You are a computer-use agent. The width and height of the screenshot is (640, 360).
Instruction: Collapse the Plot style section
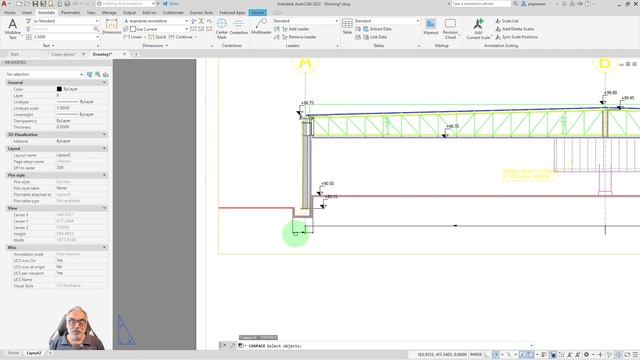click(104, 175)
